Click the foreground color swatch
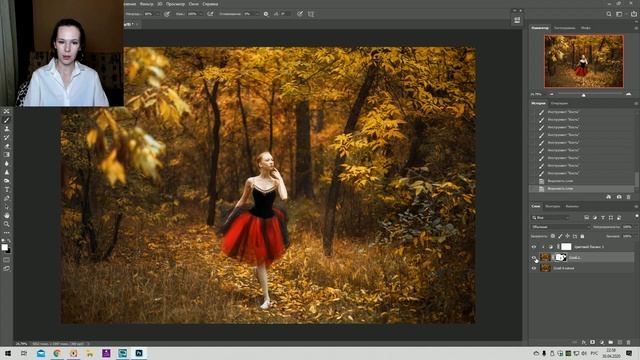Image resolution: width=640 pixels, height=360 pixels. pos(4,247)
